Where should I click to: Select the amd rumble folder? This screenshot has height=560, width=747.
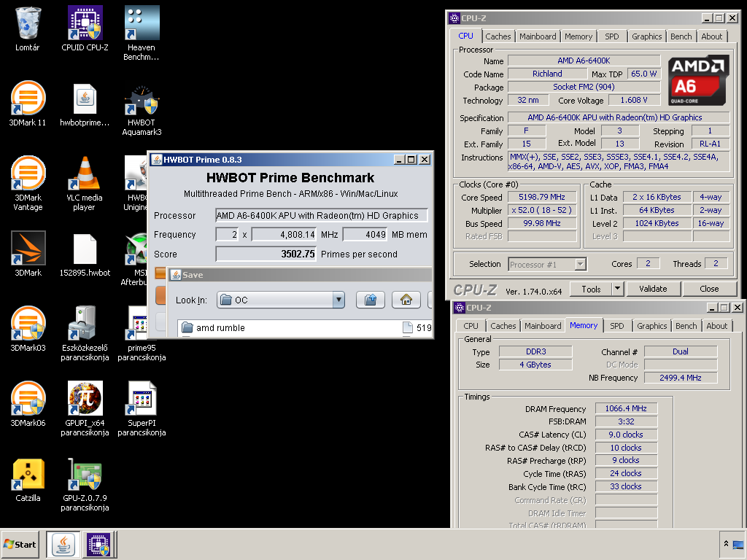tap(214, 327)
